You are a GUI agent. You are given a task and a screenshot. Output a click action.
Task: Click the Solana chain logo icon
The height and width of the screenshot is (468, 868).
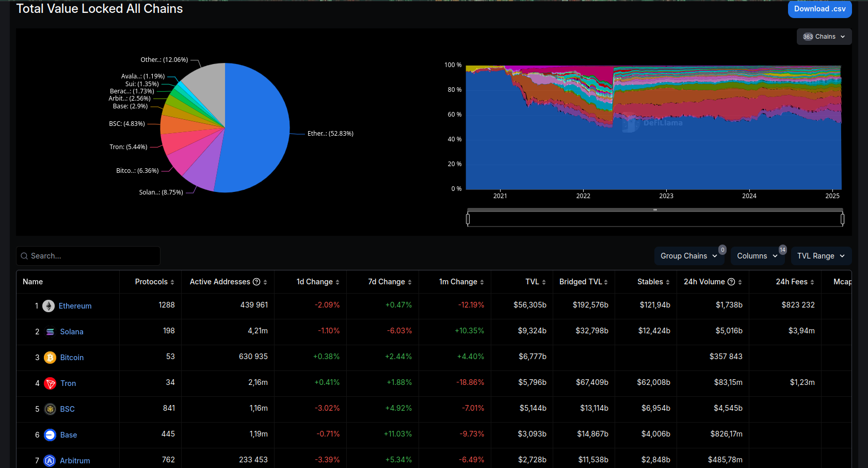click(50, 332)
